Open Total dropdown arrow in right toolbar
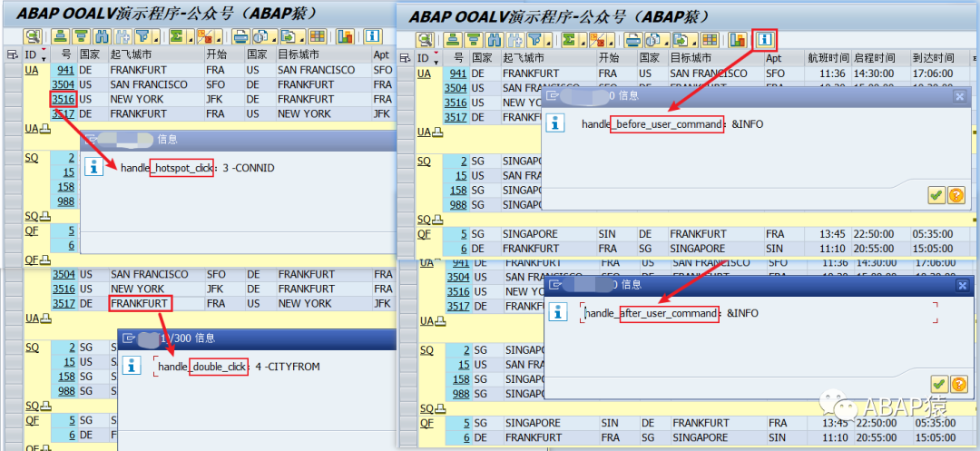 tap(583, 41)
